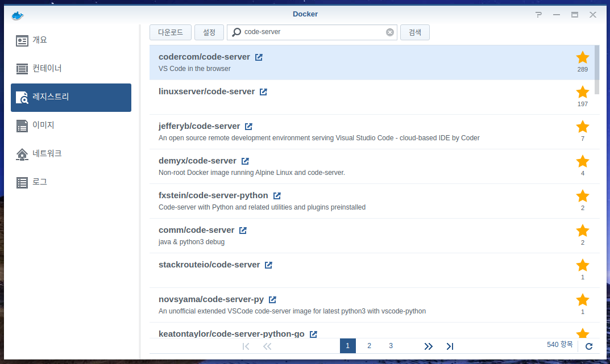Open the Docker help question mark
Screen dimensions: 610x364
pos(538,15)
